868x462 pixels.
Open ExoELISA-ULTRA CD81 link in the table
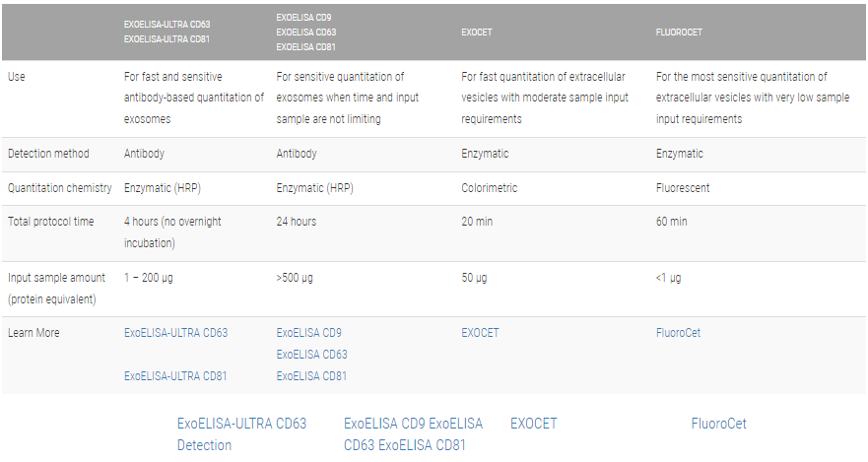pos(175,375)
